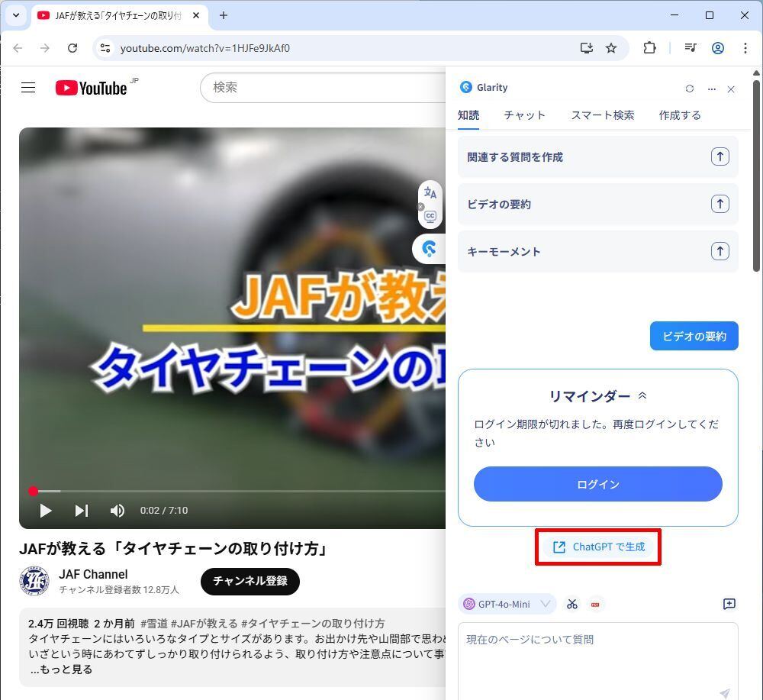Open the Extensions puzzle icon
The width and height of the screenshot is (763, 700).
pos(649,47)
